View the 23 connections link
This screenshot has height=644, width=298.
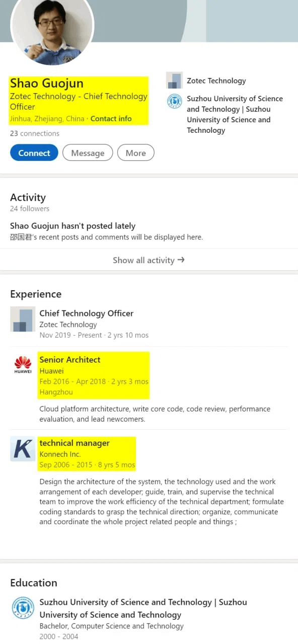(x=35, y=133)
